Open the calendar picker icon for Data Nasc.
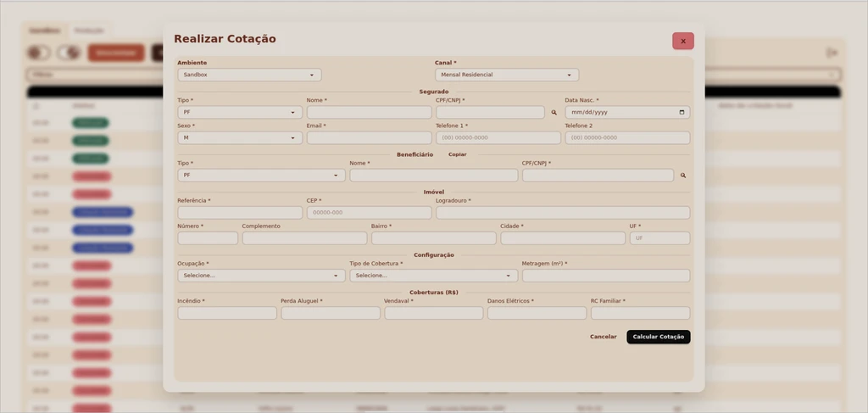This screenshot has height=413, width=868. (682, 113)
